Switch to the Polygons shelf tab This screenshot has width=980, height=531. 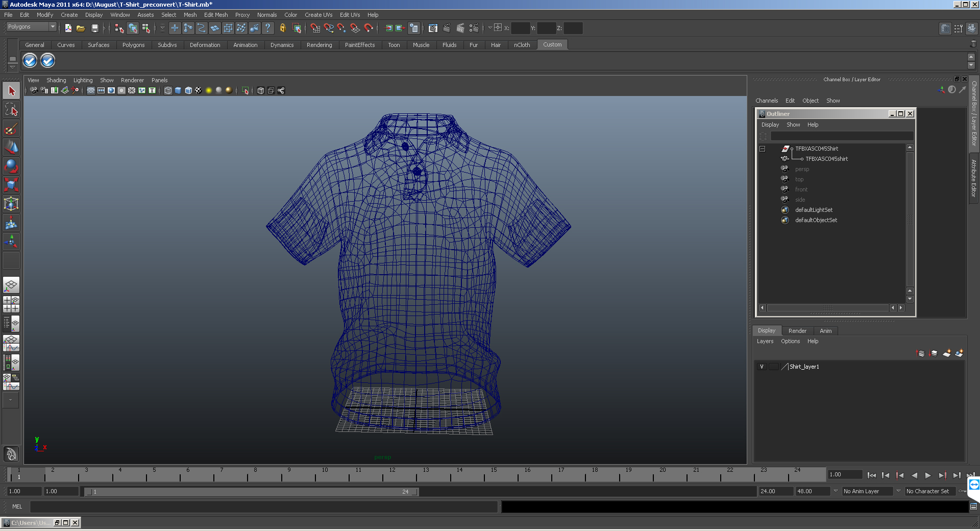[x=133, y=45]
